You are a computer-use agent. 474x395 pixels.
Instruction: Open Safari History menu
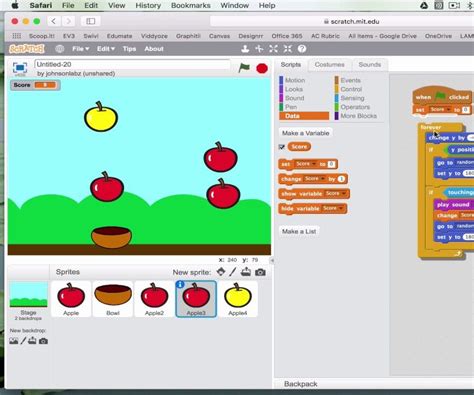148,6
